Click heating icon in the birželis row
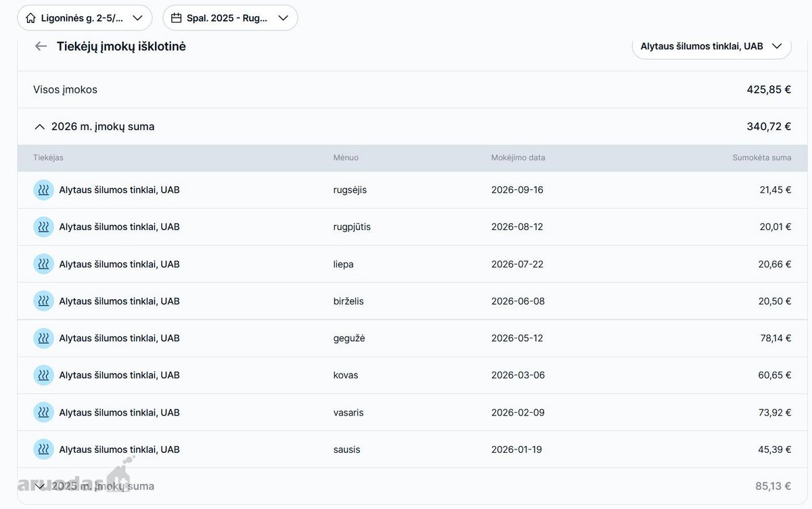The image size is (812, 509). [x=43, y=301]
